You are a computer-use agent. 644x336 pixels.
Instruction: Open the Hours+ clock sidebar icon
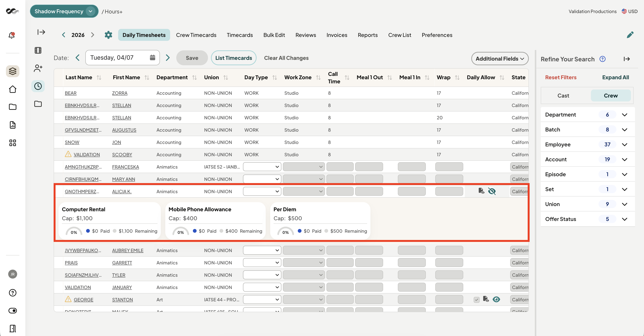[x=38, y=86]
